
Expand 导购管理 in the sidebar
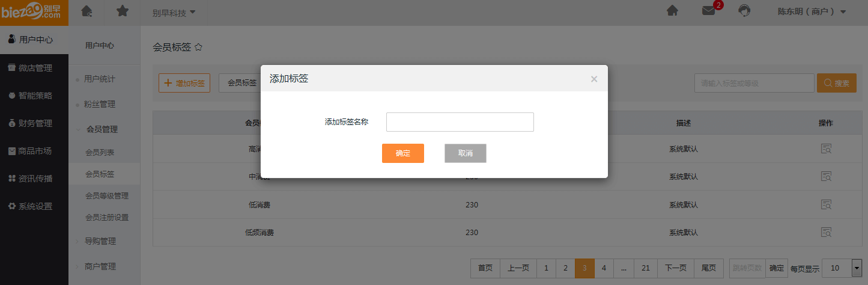[100, 241]
